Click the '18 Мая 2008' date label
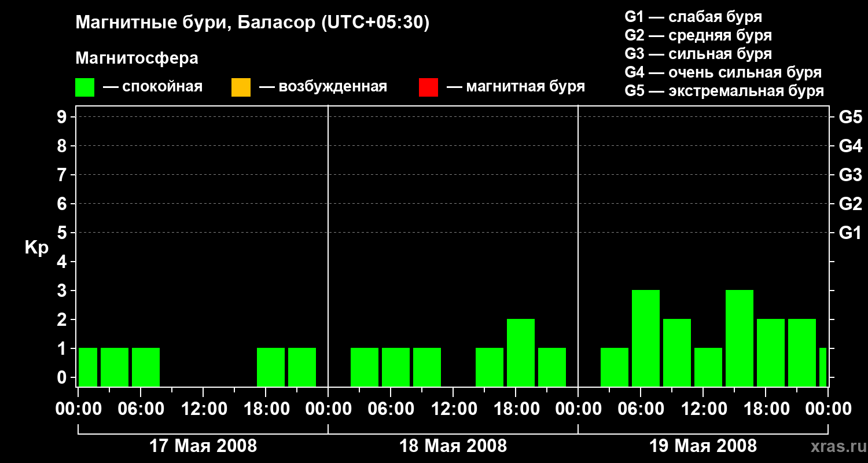This screenshot has height=463, width=868. 453,446
